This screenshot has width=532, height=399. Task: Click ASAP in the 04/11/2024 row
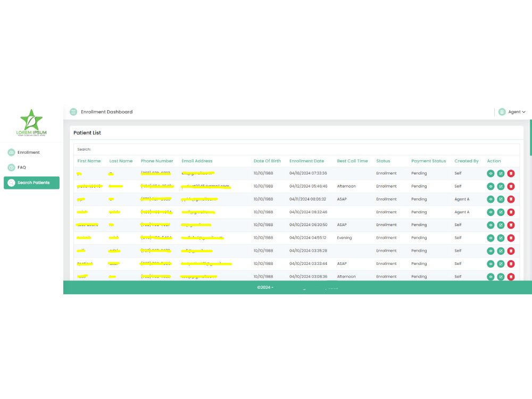342,199
